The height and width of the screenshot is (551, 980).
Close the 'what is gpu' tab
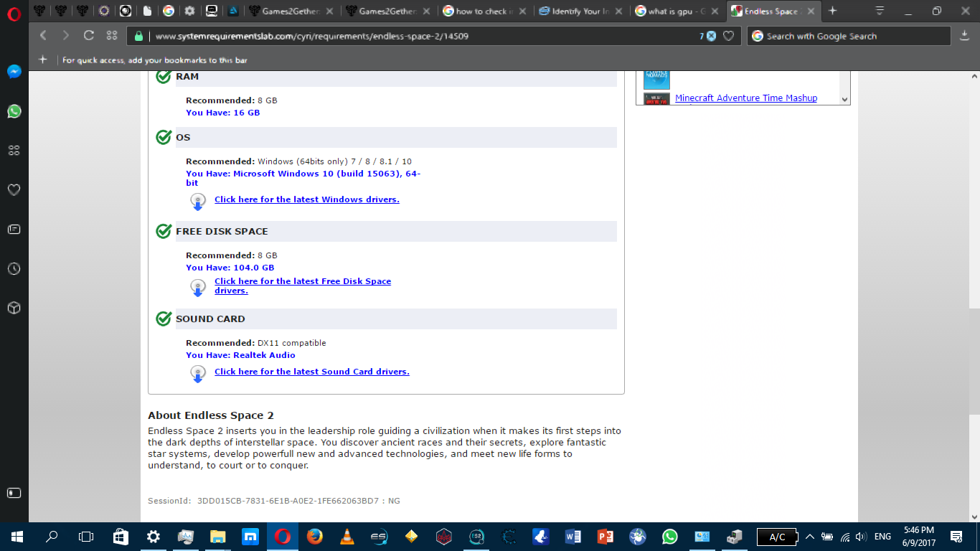(714, 11)
